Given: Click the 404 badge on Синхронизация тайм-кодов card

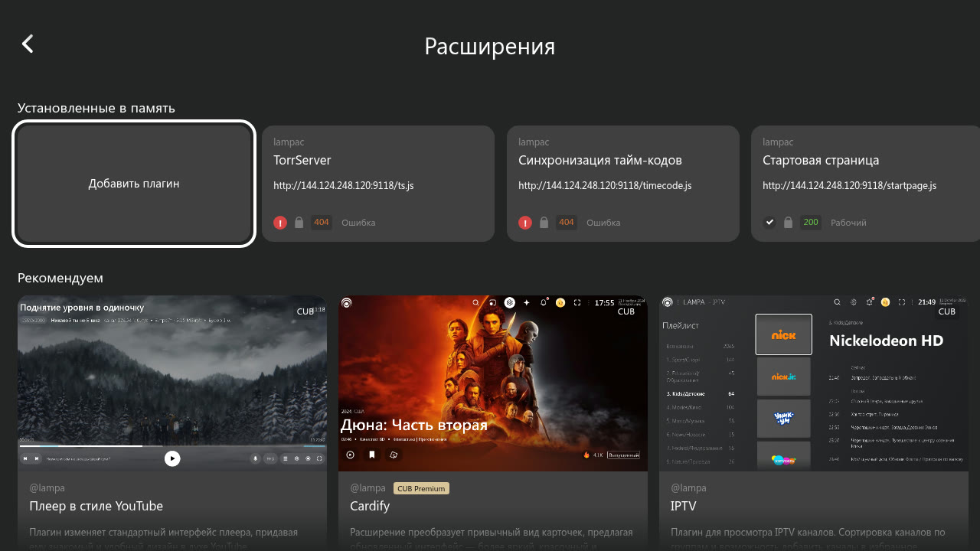Looking at the screenshot, I should pyautogui.click(x=567, y=223).
